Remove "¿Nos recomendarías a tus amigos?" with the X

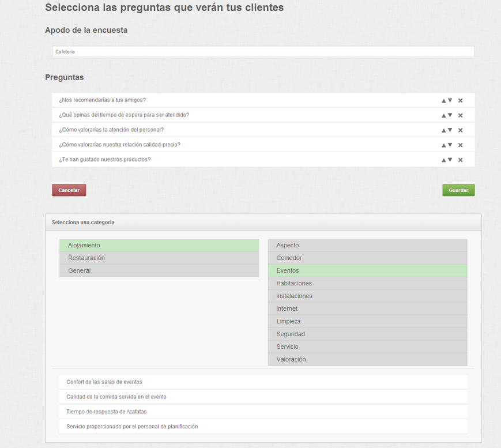tap(460, 100)
